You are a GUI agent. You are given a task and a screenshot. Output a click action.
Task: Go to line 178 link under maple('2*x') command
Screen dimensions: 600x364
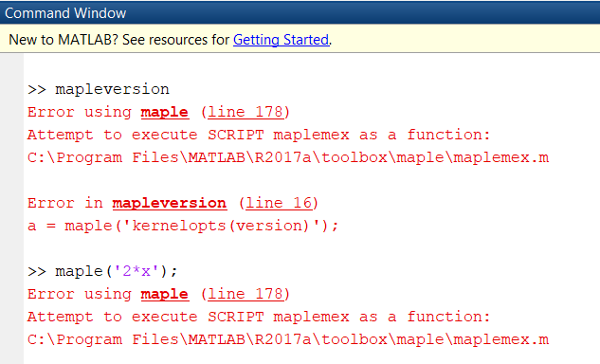point(245,295)
